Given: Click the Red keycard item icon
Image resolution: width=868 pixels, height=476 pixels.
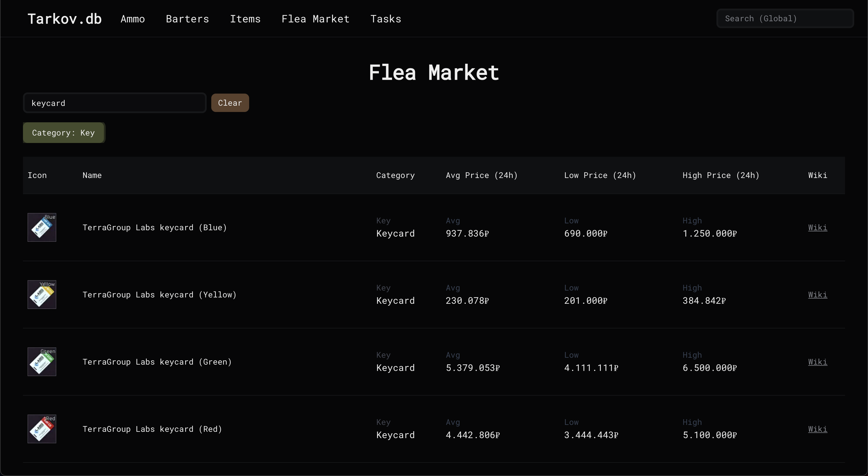Looking at the screenshot, I should coord(41,429).
